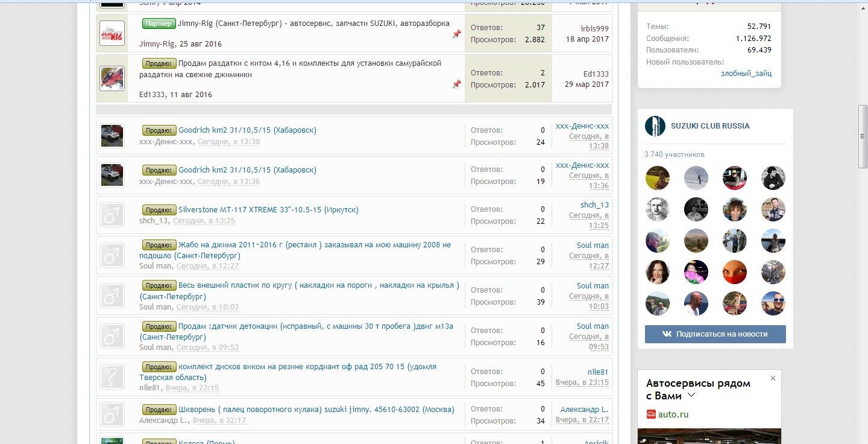The height and width of the screenshot is (444, 868).
Task: Open Жабо на джима 2011~2016 thread
Action: (295, 250)
